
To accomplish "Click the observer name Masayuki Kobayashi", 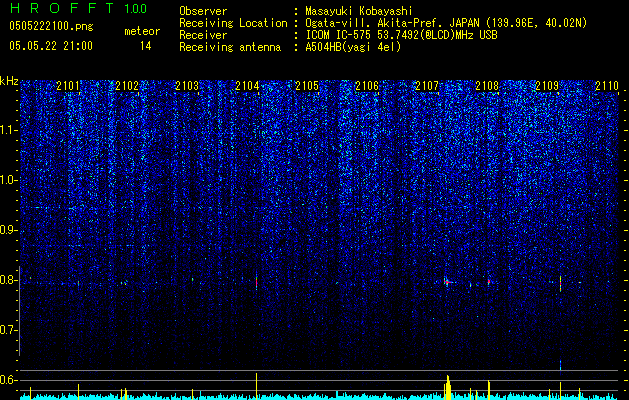I will [359, 11].
